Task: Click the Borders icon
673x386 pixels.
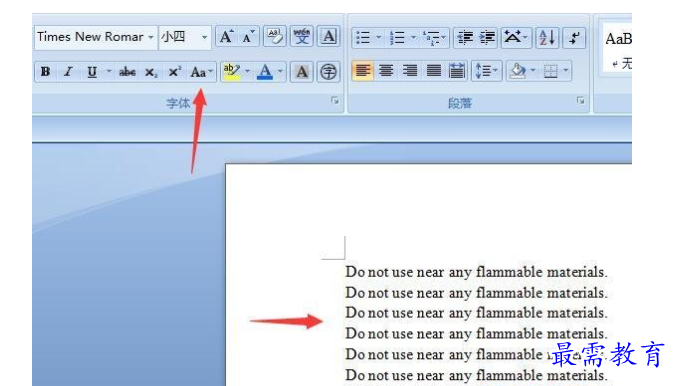Action: (551, 70)
